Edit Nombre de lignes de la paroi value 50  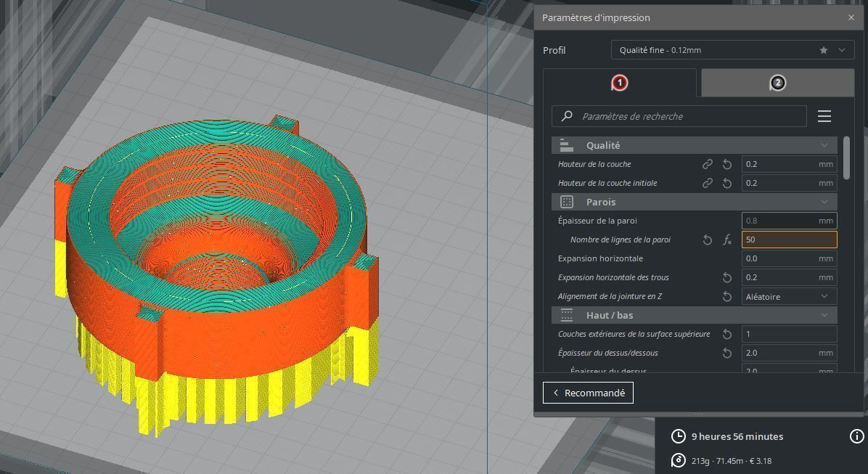point(789,240)
